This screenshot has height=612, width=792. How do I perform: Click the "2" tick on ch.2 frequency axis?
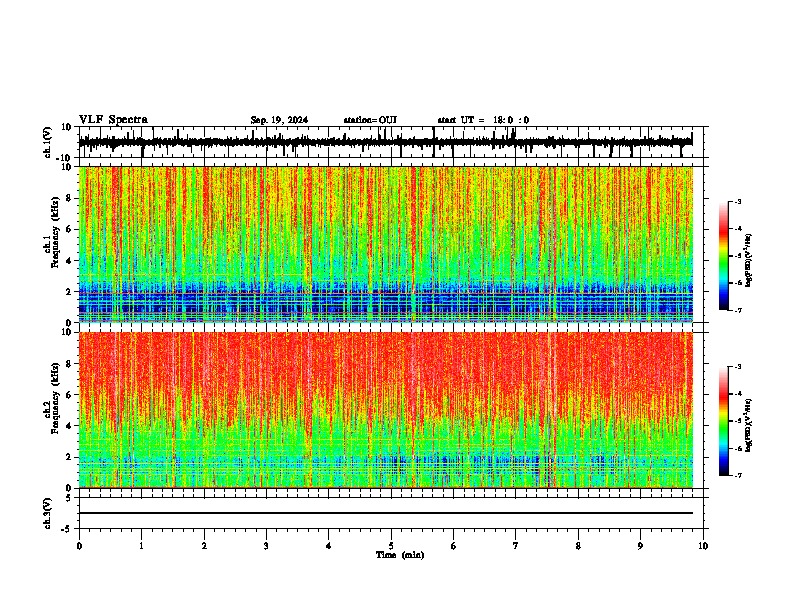click(x=69, y=457)
